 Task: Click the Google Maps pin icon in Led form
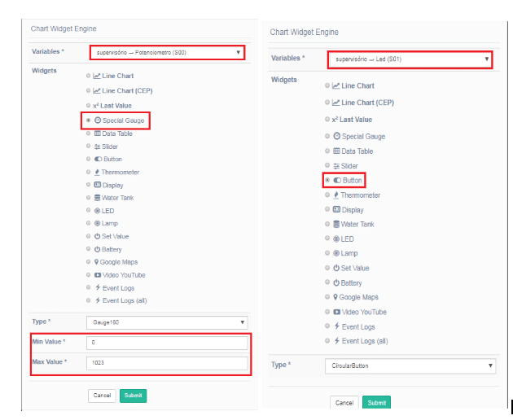click(x=336, y=297)
